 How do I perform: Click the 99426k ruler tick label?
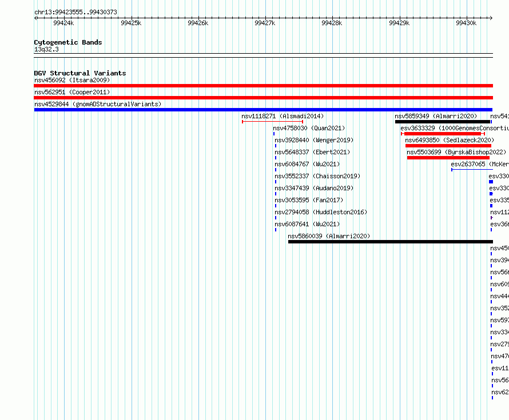tap(198, 23)
